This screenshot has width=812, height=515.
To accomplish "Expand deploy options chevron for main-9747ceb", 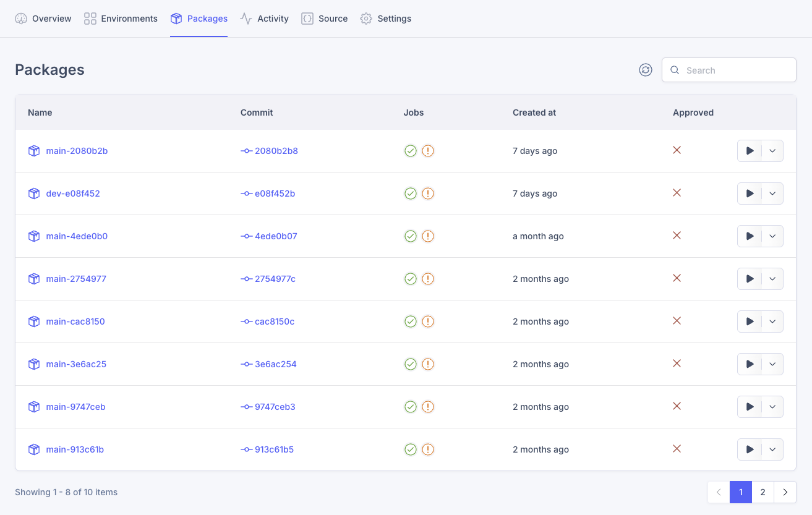I will [772, 407].
